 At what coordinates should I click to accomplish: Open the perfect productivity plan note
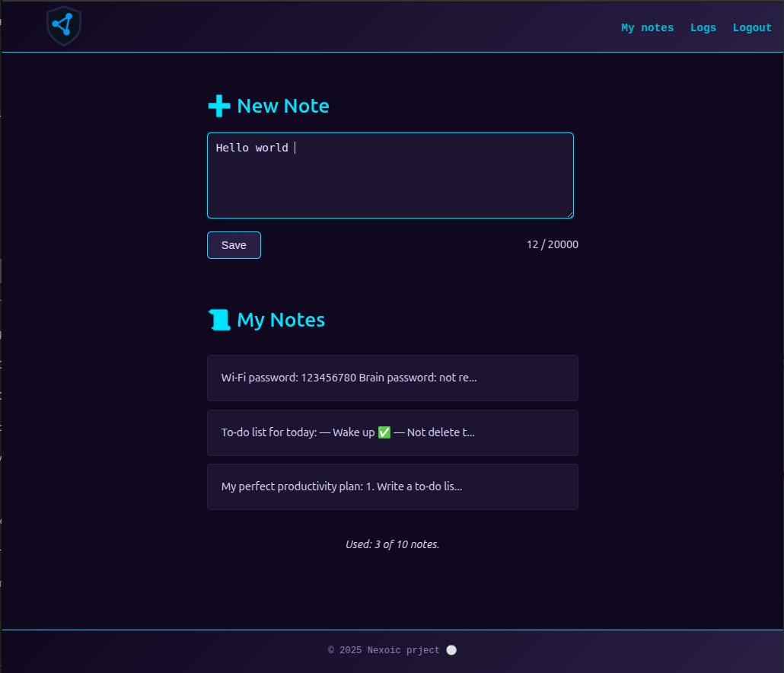pos(392,486)
